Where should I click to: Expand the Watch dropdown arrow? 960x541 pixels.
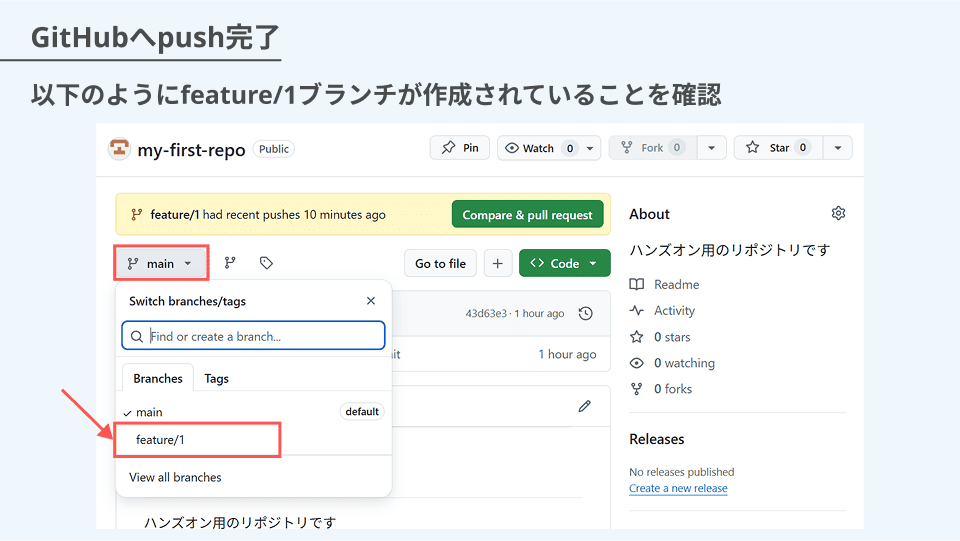590,148
